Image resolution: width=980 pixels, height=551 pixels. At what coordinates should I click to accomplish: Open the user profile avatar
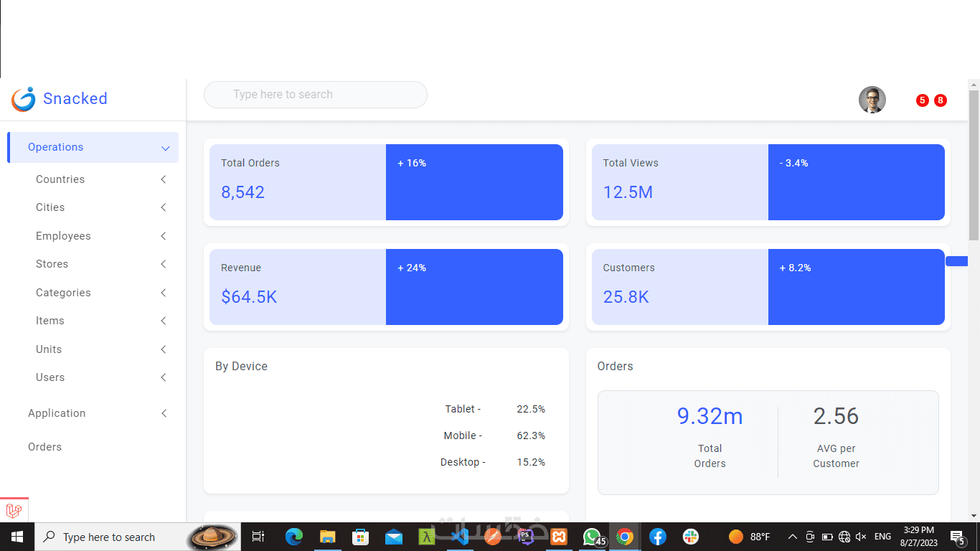tap(872, 100)
